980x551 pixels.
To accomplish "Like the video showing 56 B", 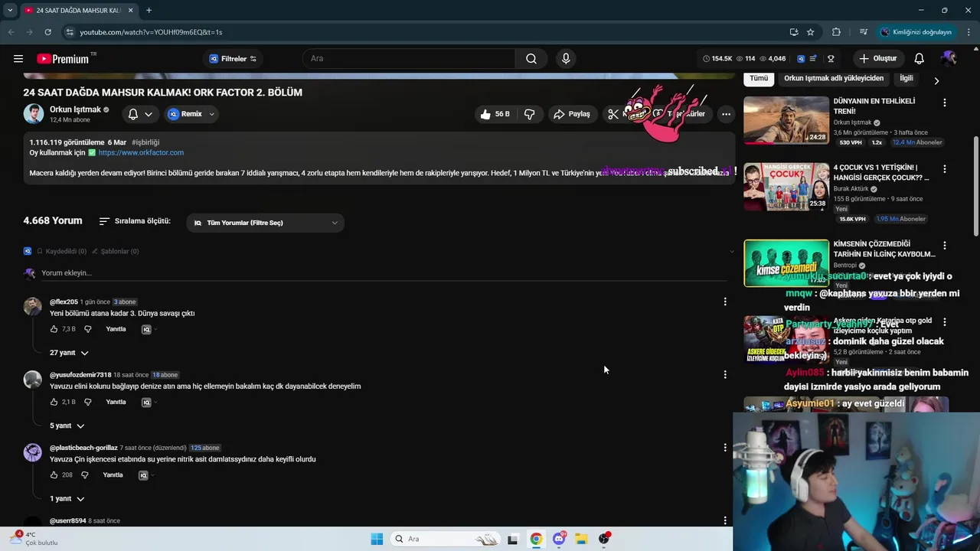I will [495, 114].
